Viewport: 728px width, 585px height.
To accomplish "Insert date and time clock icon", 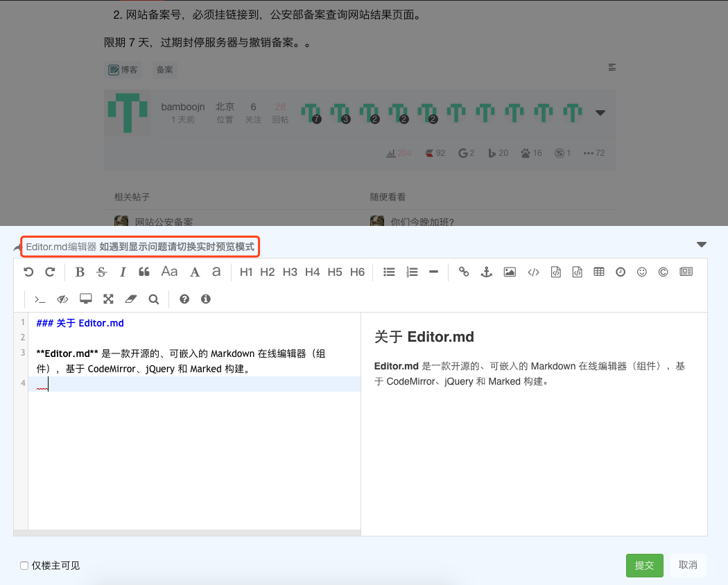I will tap(621, 272).
